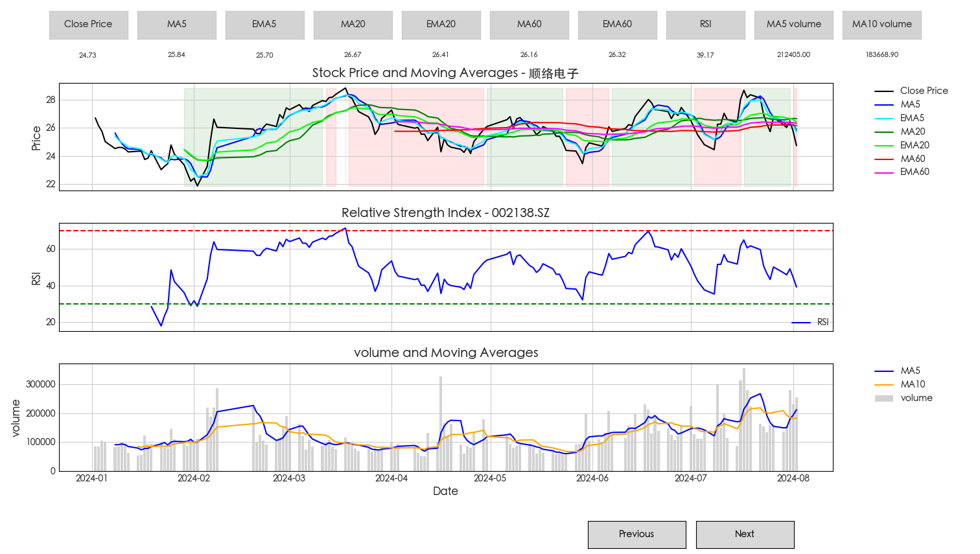Click the 2024-04 date tick label
980x554 pixels.
pyautogui.click(x=391, y=478)
